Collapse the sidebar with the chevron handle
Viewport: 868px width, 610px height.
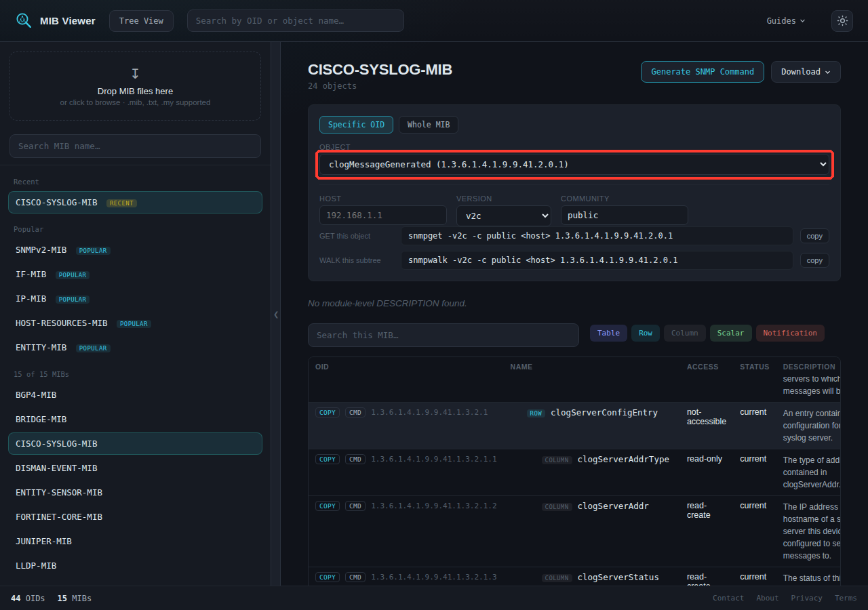pos(276,314)
